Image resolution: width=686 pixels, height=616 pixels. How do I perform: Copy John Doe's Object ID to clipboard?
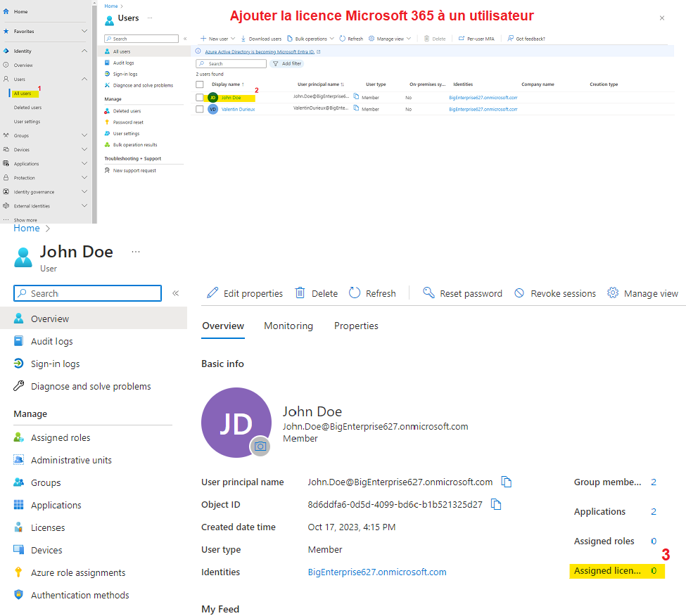[x=496, y=504]
